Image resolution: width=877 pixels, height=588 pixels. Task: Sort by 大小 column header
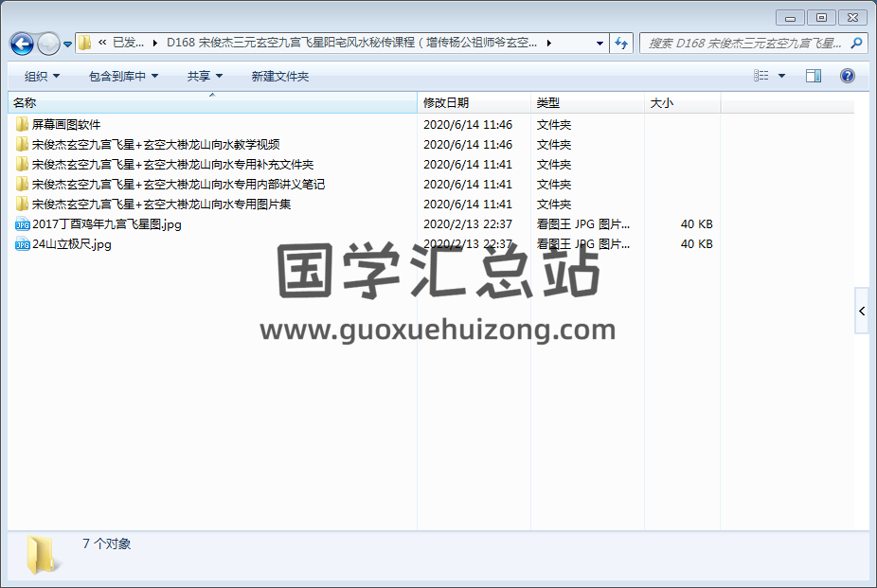(682, 103)
